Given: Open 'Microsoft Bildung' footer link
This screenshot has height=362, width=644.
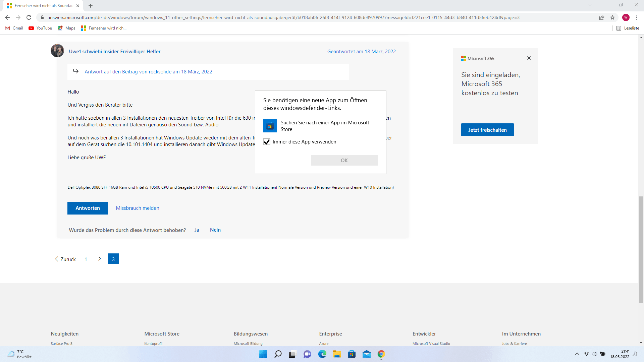Looking at the screenshot, I should [x=248, y=344].
